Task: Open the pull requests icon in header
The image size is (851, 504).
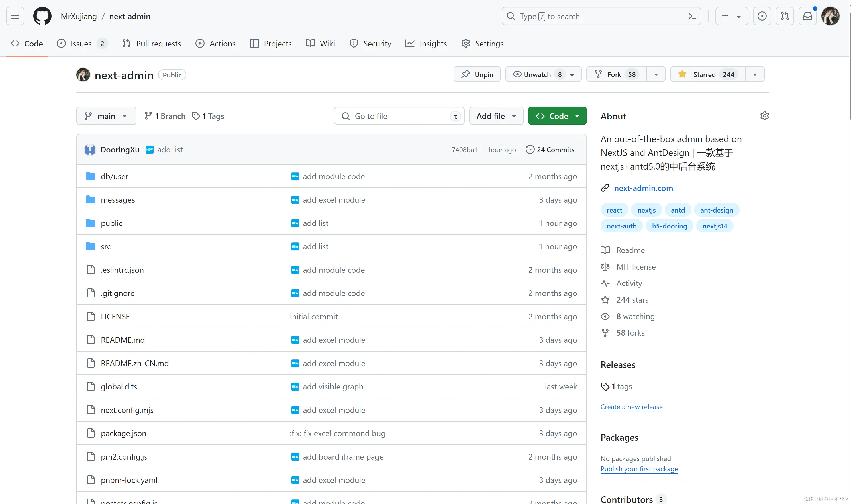Action: [785, 16]
